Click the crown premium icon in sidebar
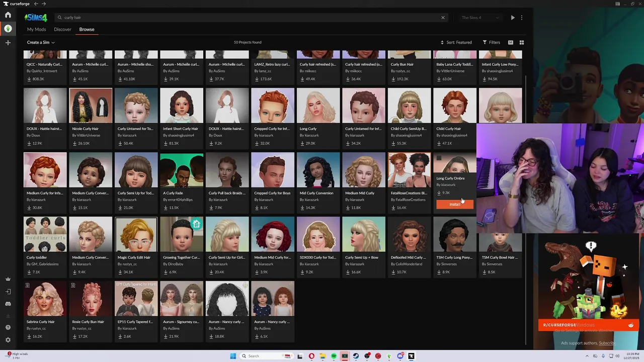 pyautogui.click(x=8, y=279)
